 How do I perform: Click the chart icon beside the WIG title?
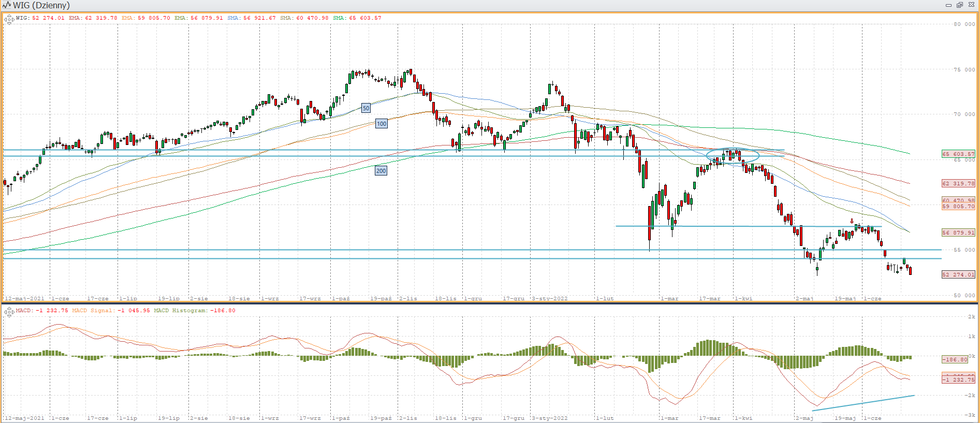pyautogui.click(x=6, y=5)
